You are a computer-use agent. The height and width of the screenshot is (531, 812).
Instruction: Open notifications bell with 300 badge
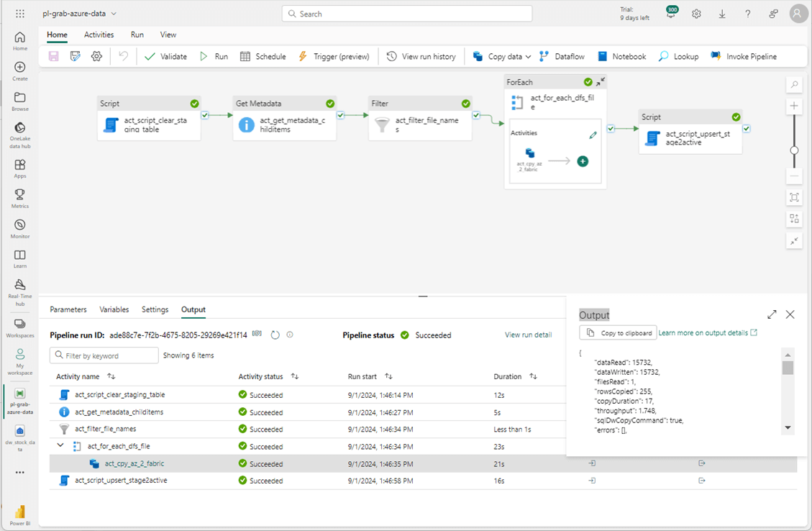coord(671,14)
